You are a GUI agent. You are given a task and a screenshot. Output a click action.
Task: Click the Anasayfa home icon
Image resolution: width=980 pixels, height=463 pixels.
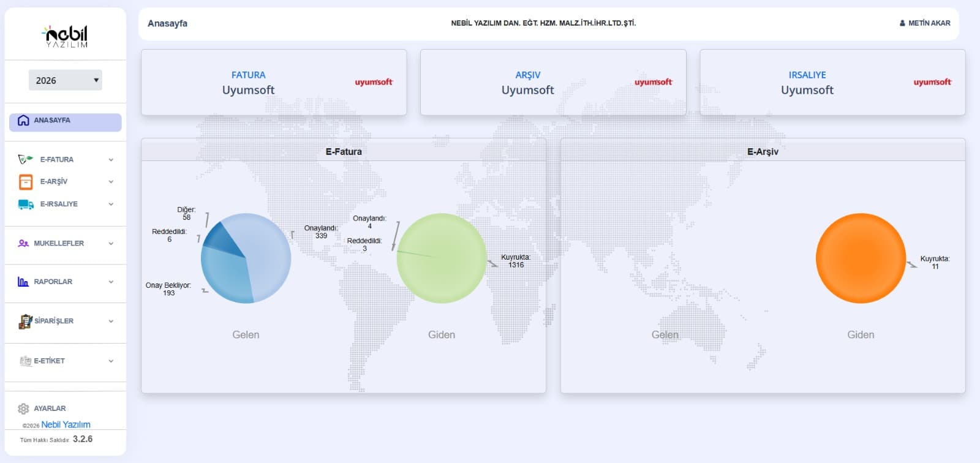pos(23,121)
